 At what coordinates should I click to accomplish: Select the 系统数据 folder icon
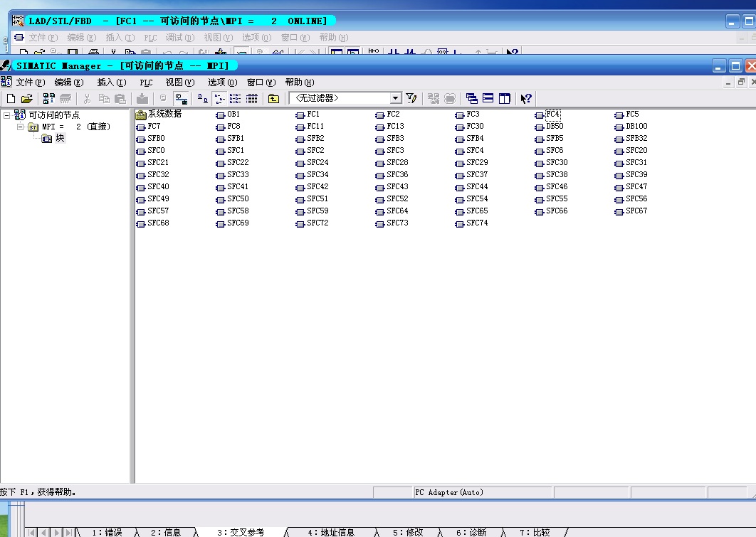click(x=141, y=115)
